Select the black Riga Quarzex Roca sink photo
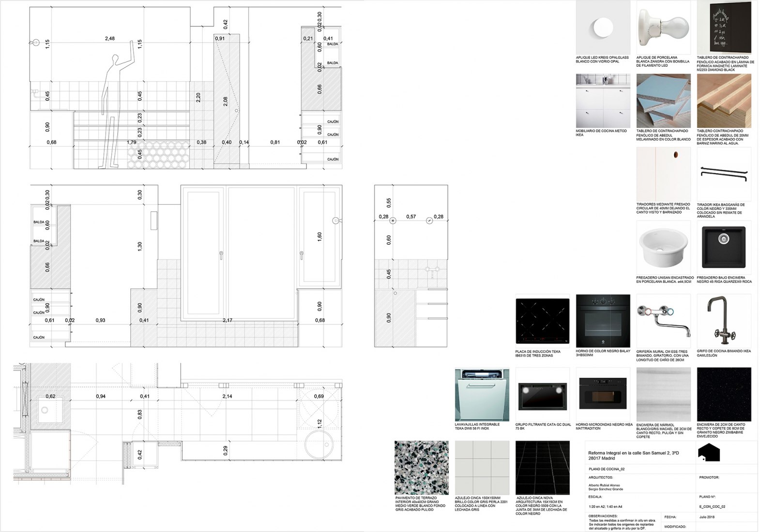 (724, 248)
